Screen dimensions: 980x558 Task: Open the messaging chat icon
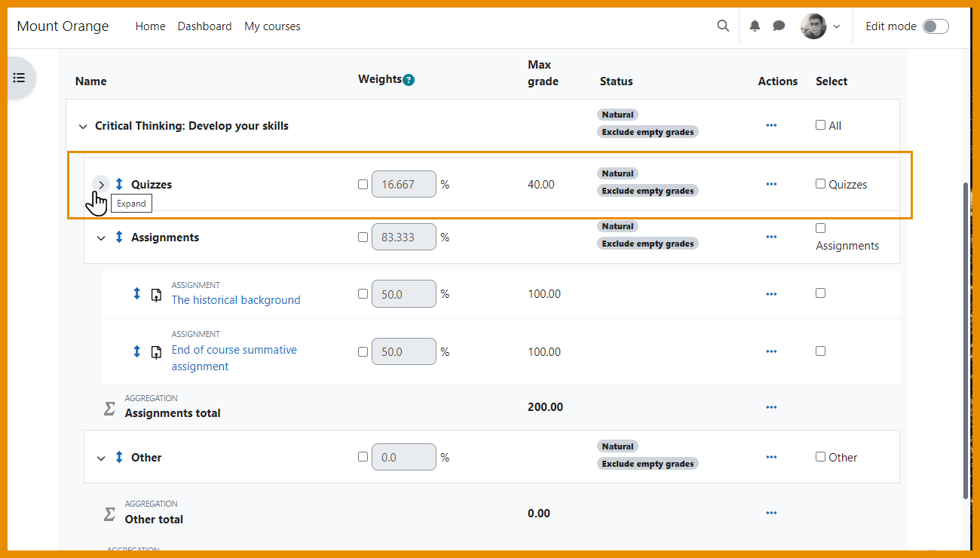click(x=779, y=26)
